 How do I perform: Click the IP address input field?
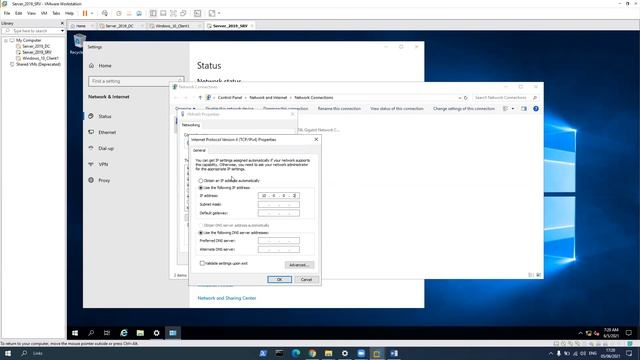coord(279,196)
